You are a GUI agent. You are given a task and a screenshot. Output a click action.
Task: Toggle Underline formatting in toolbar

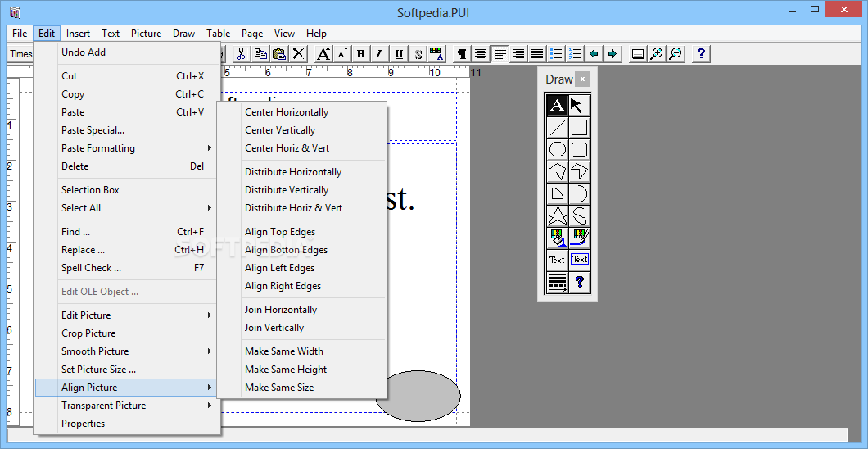coord(399,54)
